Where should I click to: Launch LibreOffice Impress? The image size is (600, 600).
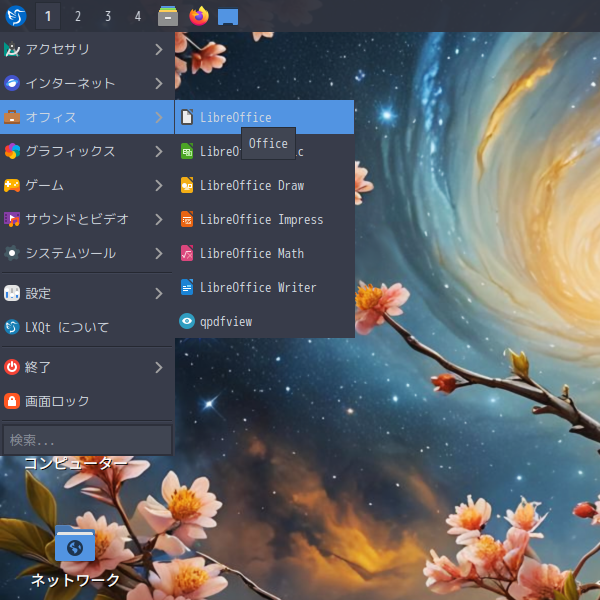(x=264, y=219)
